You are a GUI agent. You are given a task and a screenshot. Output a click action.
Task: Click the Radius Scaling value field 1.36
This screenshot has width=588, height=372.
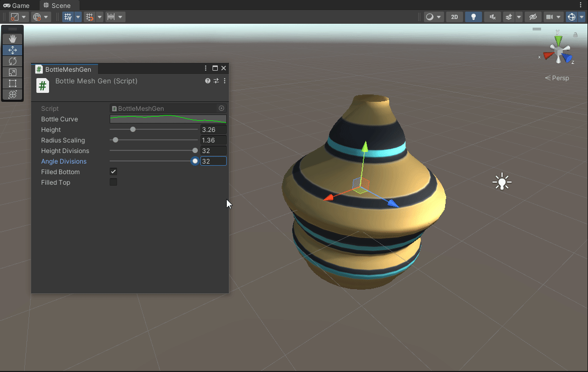[214, 140]
